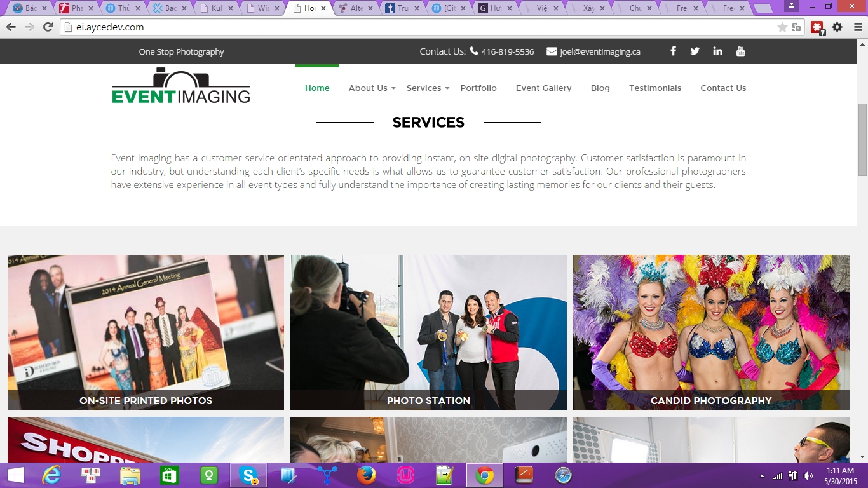The image size is (868, 488).
Task: Open the Photo Station service tile
Action: [428, 332]
